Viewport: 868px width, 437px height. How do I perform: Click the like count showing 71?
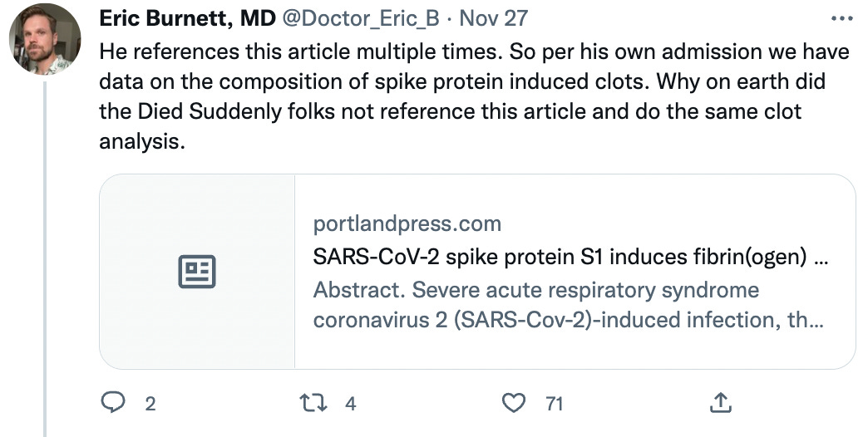coord(554,404)
